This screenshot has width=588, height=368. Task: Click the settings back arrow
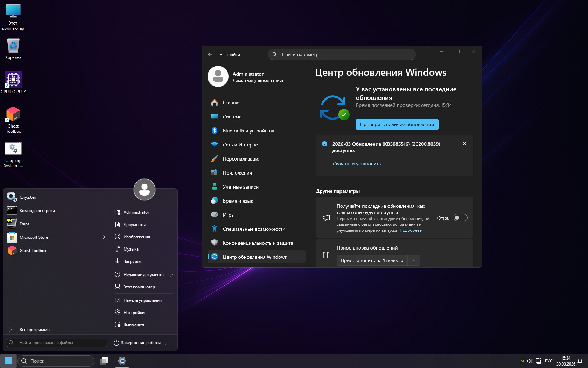click(x=210, y=54)
